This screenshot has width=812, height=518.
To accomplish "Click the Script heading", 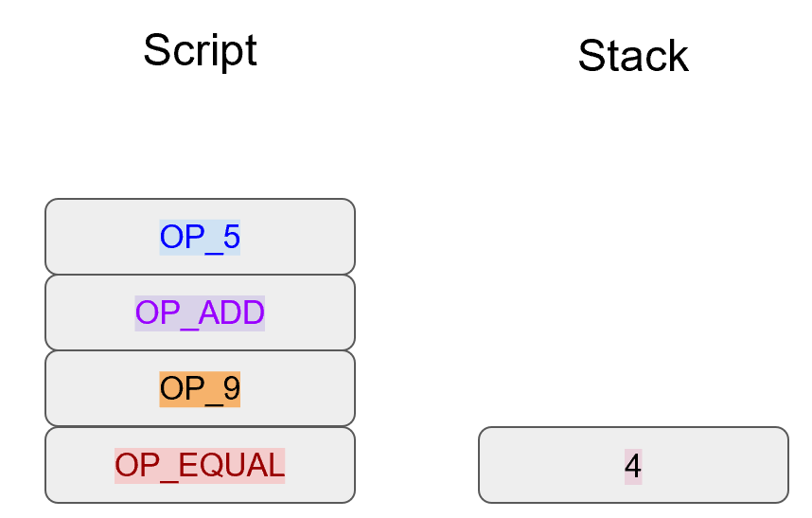I will coord(200,50).
